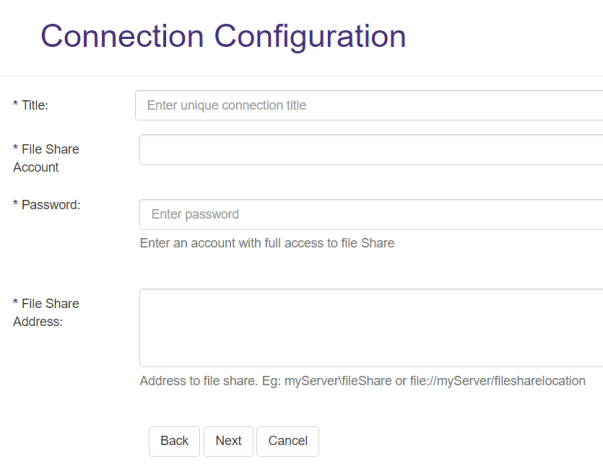The image size is (603, 466).
Task: Click the required asterisk beside Title
Action: click(15, 105)
